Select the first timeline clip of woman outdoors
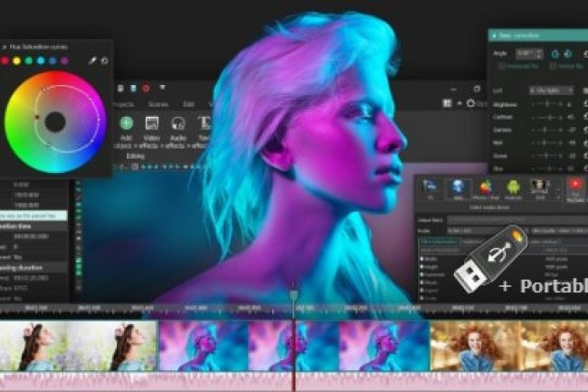The image size is (588, 392). click(78, 346)
